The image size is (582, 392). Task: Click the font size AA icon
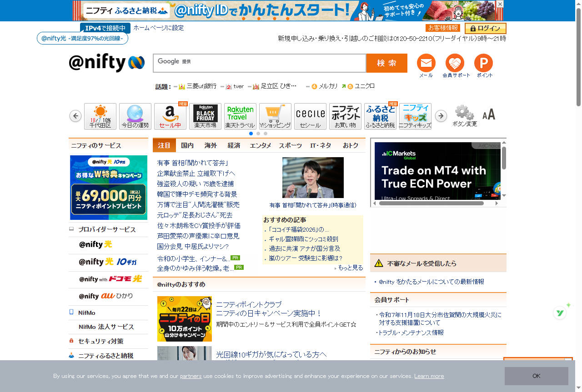[489, 114]
